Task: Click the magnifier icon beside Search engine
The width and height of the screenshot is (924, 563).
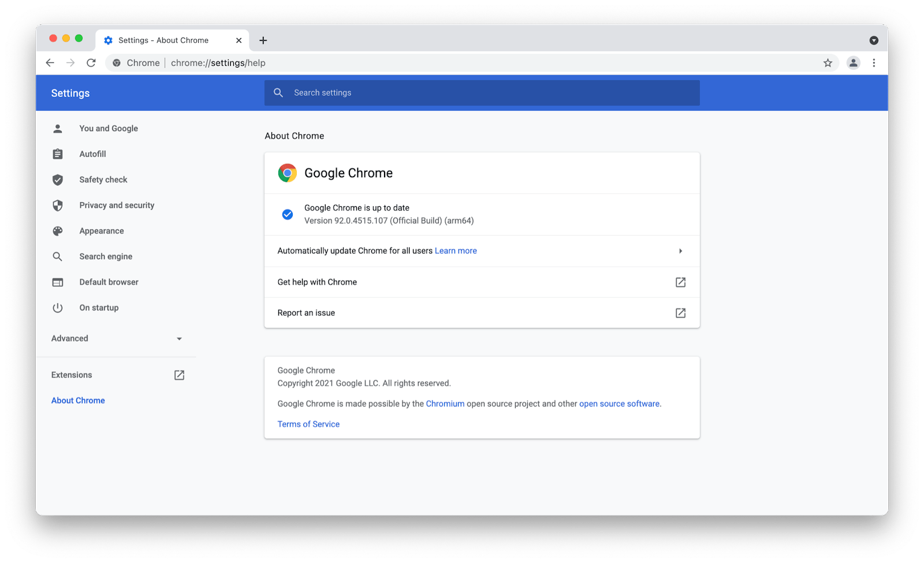Action: coord(58,256)
